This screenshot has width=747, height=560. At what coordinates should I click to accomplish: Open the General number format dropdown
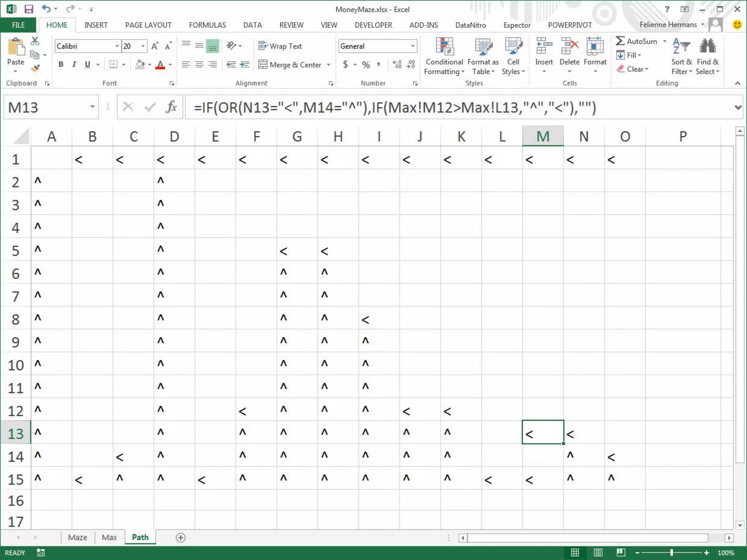click(413, 46)
